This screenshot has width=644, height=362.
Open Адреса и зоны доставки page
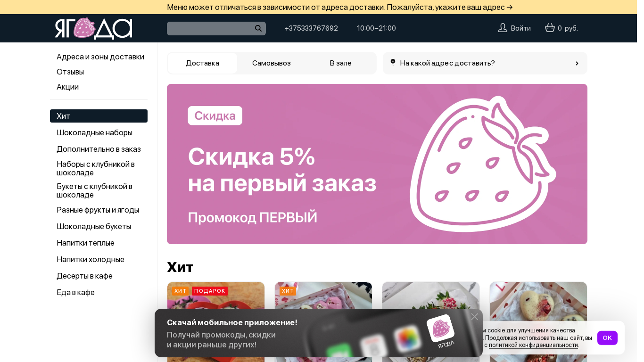pos(100,57)
